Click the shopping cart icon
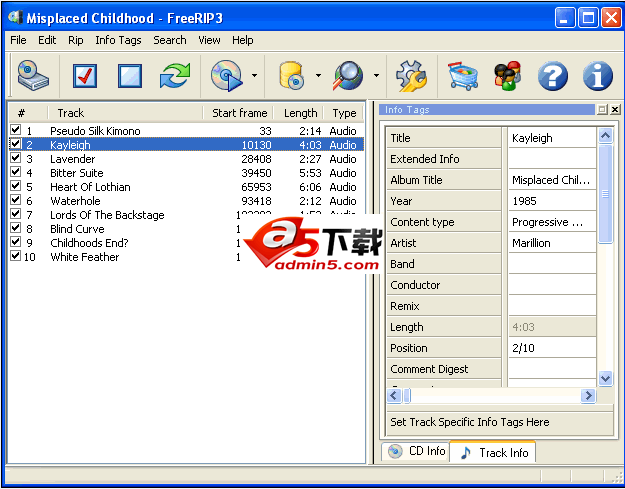 tap(463, 75)
